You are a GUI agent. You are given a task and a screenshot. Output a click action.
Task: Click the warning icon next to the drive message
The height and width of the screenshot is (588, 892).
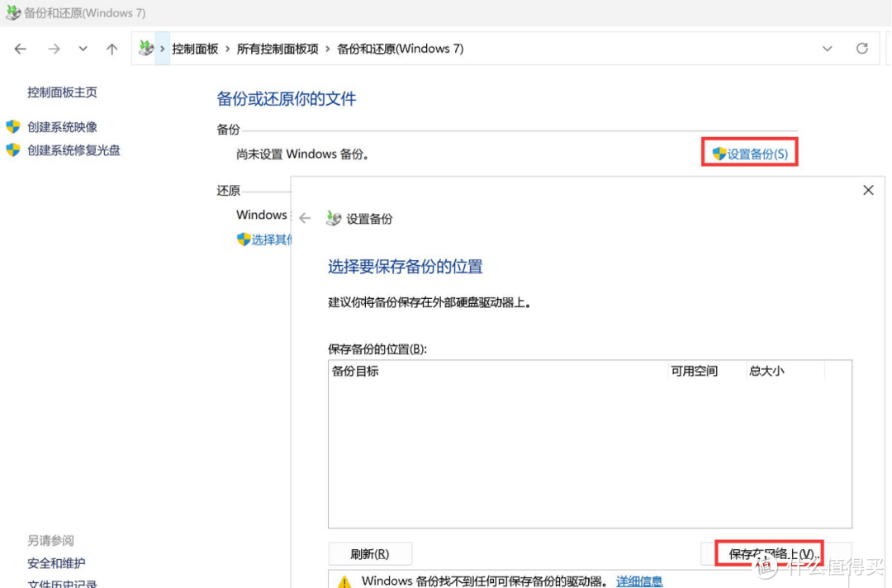coord(342,580)
